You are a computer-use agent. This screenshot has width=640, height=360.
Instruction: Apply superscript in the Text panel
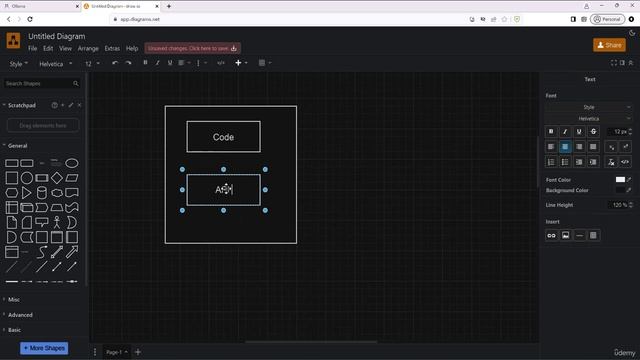625,147
